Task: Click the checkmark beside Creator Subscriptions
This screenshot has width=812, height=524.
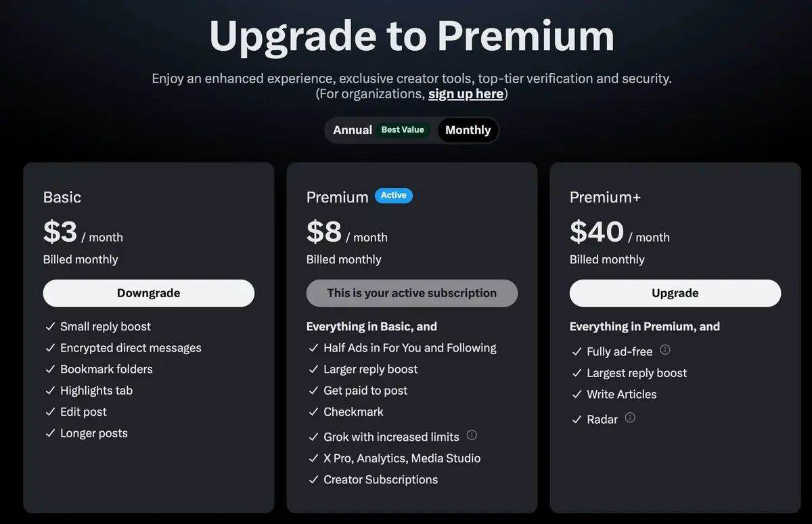Action: 313,479
